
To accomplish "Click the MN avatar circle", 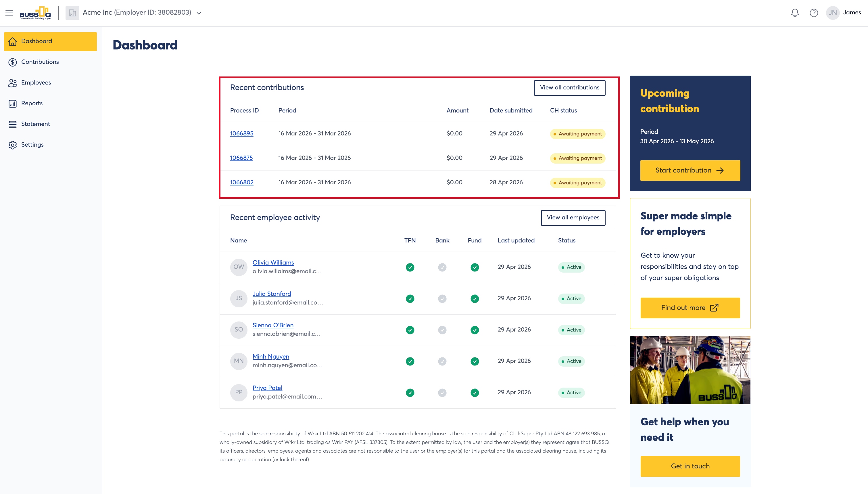I will pyautogui.click(x=239, y=361).
